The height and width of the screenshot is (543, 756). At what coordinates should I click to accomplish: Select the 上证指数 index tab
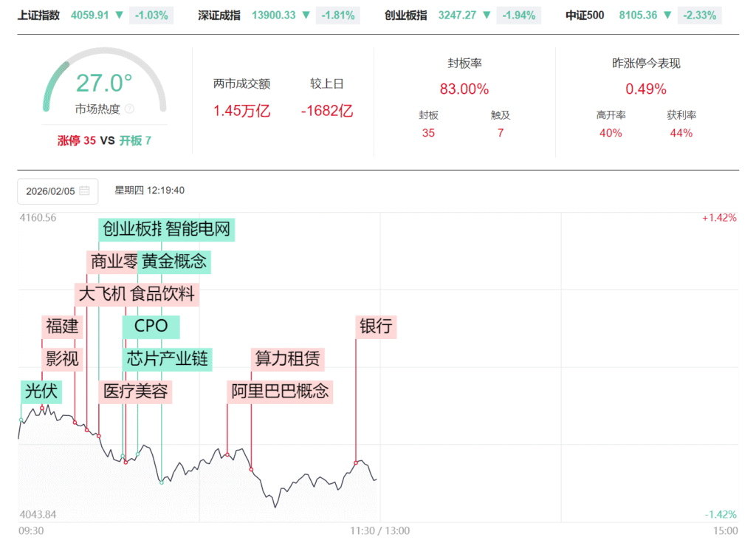click(x=38, y=15)
